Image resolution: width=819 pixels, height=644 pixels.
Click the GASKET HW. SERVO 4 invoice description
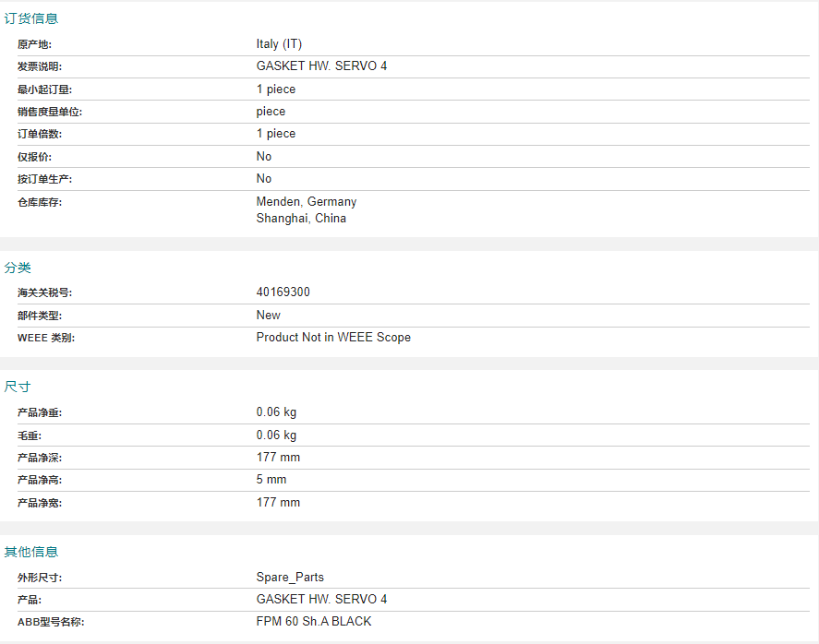[x=321, y=66]
